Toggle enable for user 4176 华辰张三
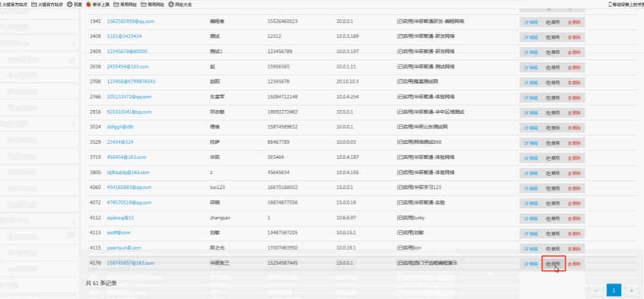The width and height of the screenshot is (644, 299). (x=553, y=264)
